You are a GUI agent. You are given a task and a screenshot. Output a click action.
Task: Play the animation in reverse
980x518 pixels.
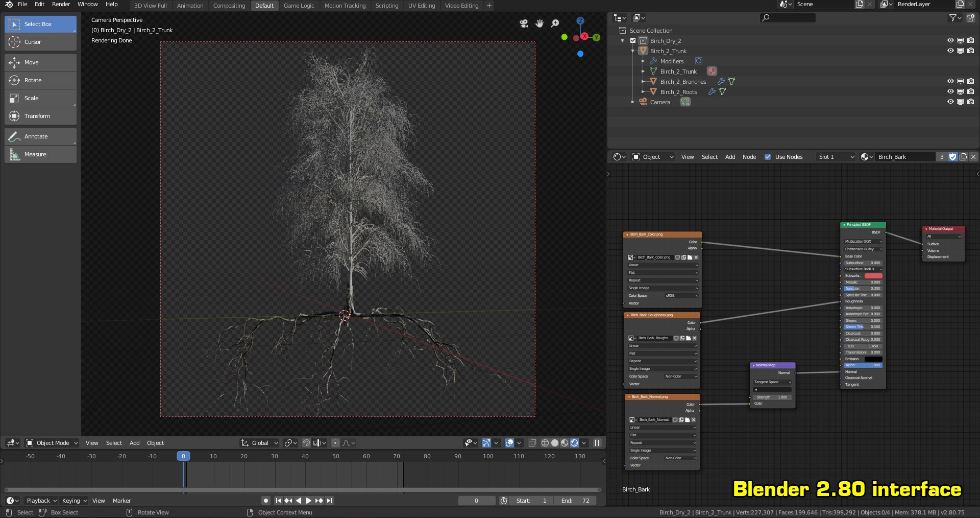299,501
